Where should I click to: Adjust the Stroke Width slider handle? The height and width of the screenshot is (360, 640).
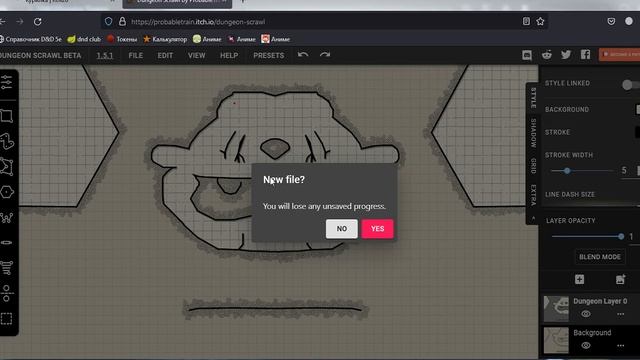(567, 171)
